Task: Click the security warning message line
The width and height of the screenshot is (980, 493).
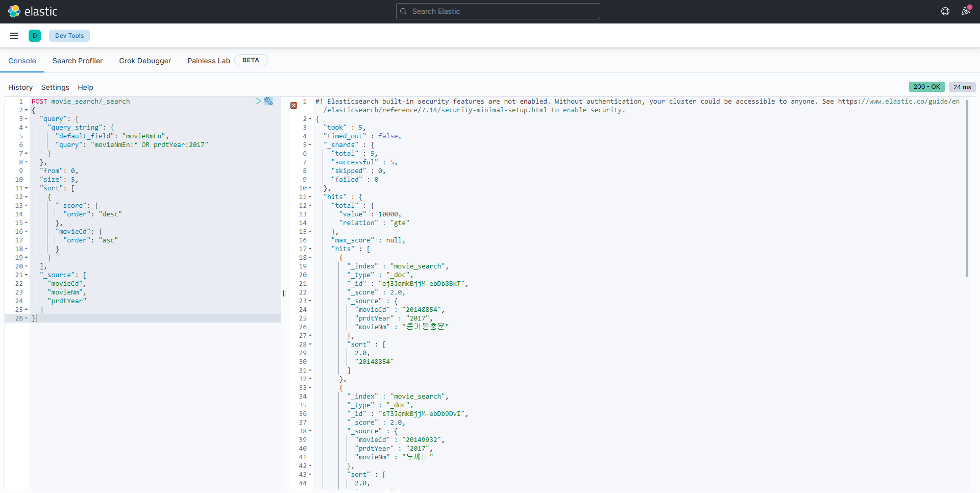Action: click(638, 106)
